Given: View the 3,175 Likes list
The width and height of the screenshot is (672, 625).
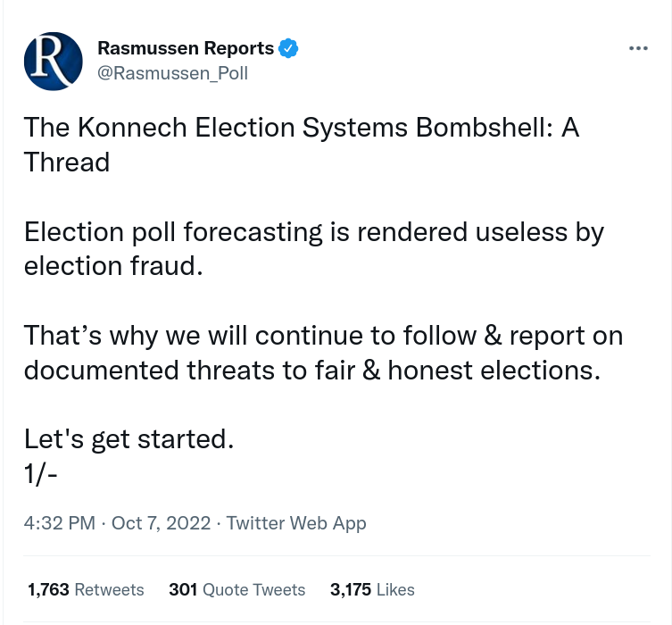Looking at the screenshot, I should click(372, 589).
